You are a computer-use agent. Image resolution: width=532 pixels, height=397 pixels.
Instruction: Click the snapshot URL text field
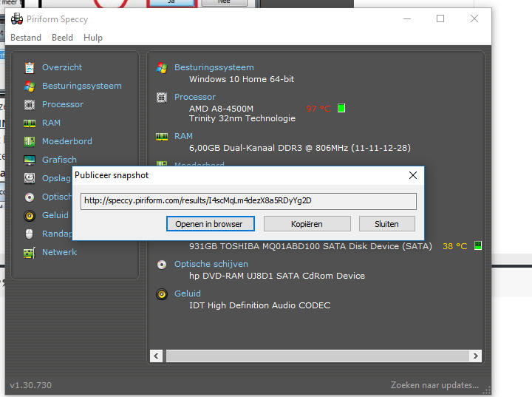pos(248,201)
